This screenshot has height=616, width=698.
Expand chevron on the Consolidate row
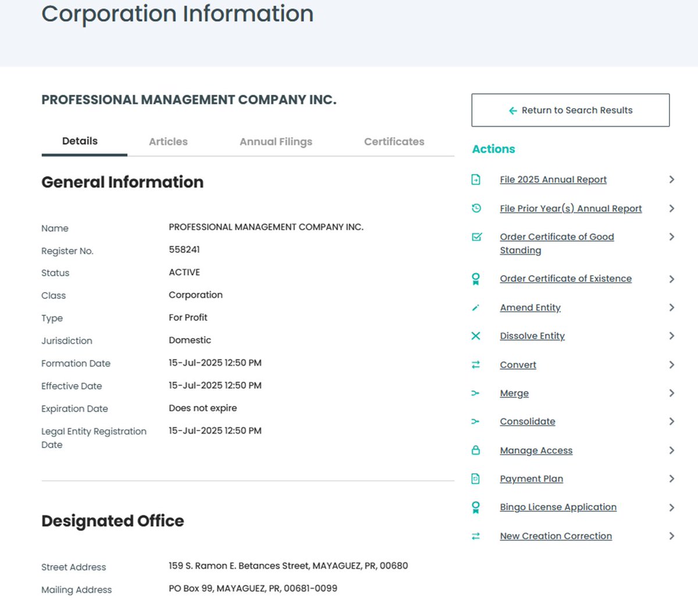(x=672, y=421)
